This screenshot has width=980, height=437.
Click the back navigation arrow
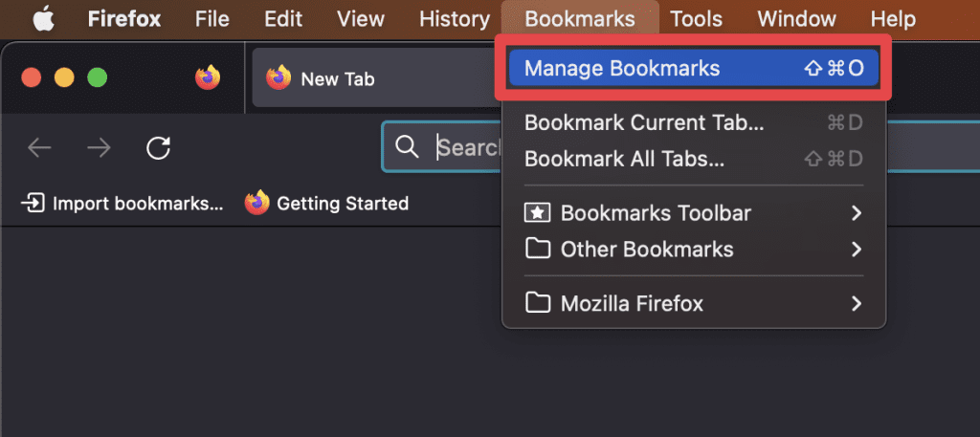coord(39,147)
